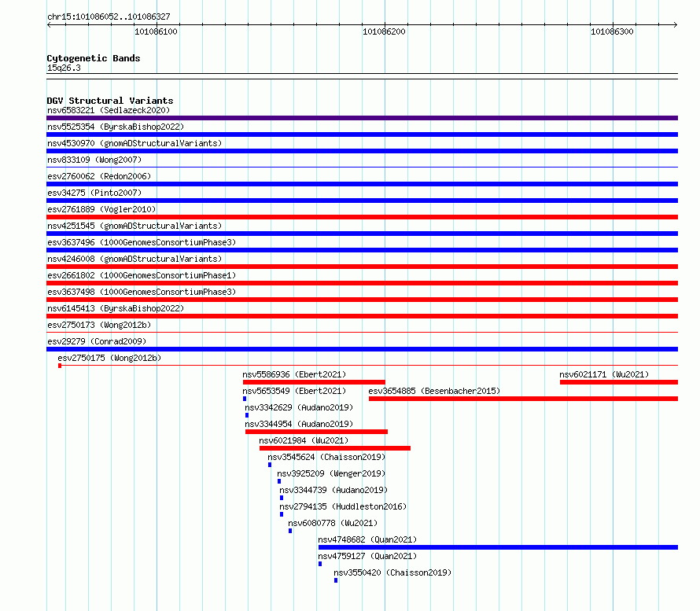Image resolution: width=700 pixels, height=611 pixels.
Task: Click the nsv6583221 (Sedlazeck2020) variant label
Action: [x=109, y=110]
